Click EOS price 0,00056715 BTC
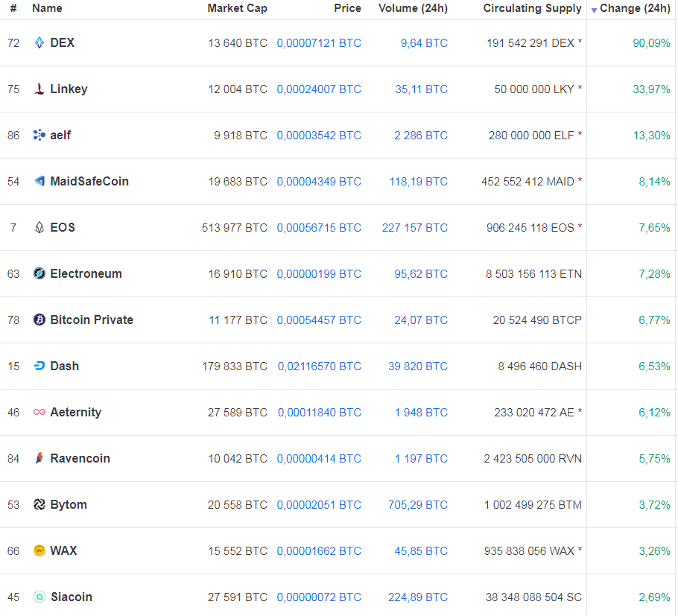The height and width of the screenshot is (616, 678). click(x=319, y=228)
